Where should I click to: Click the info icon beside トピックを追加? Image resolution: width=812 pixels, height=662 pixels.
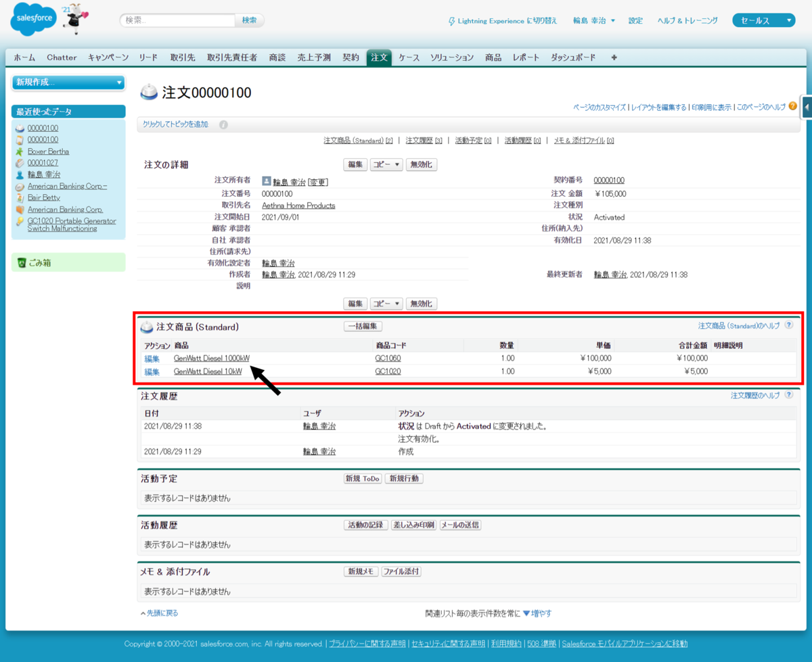pos(223,124)
